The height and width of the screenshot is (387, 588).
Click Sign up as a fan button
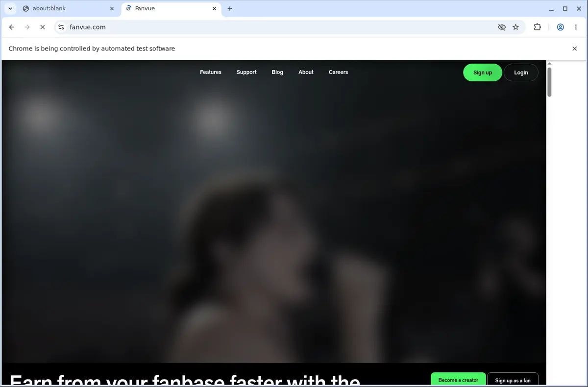click(513, 380)
